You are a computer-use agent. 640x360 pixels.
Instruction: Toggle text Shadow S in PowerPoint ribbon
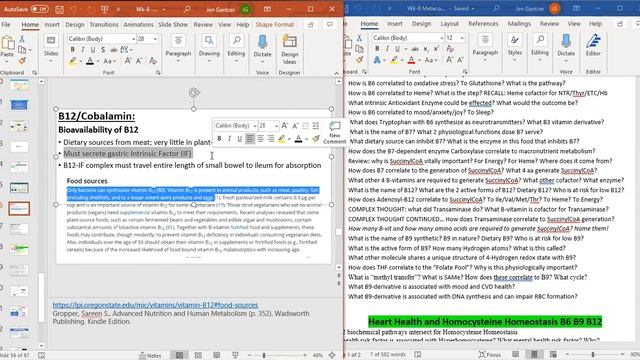(x=103, y=49)
